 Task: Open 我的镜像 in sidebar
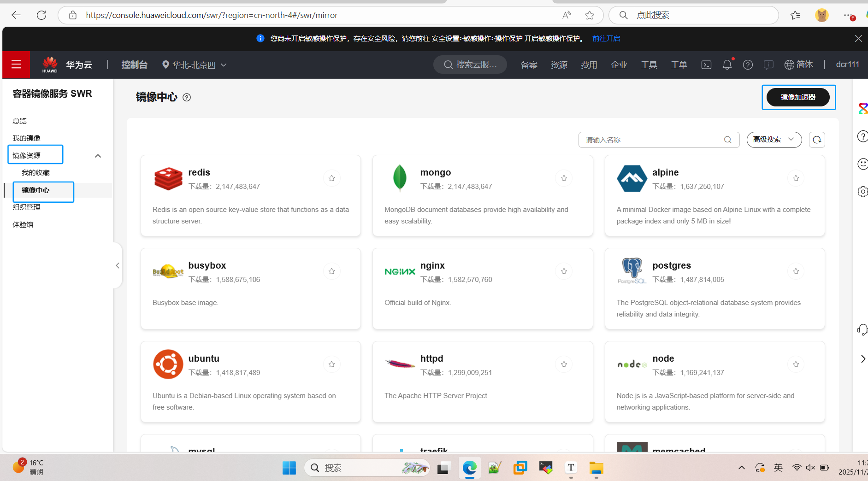tap(27, 138)
